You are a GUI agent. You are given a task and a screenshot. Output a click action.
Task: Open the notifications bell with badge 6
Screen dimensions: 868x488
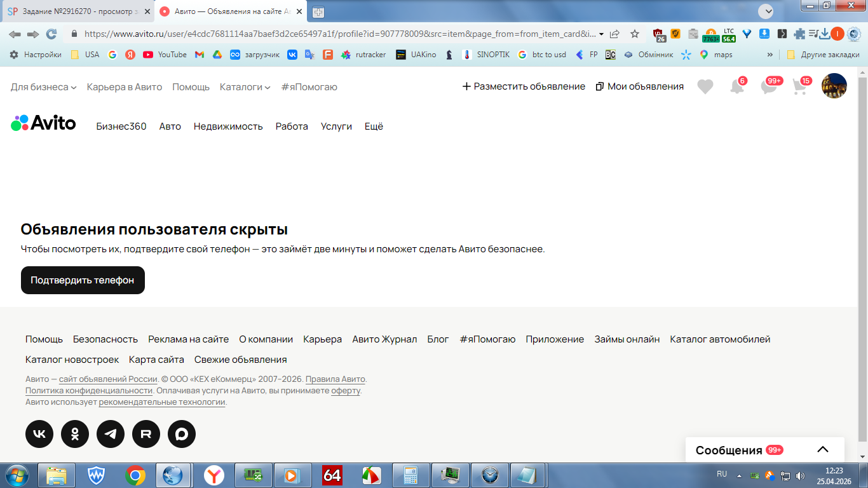737,86
